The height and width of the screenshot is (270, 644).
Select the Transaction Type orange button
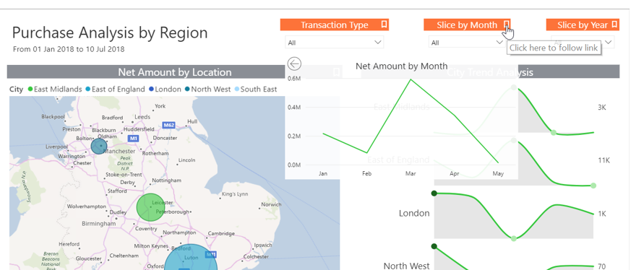click(x=335, y=25)
